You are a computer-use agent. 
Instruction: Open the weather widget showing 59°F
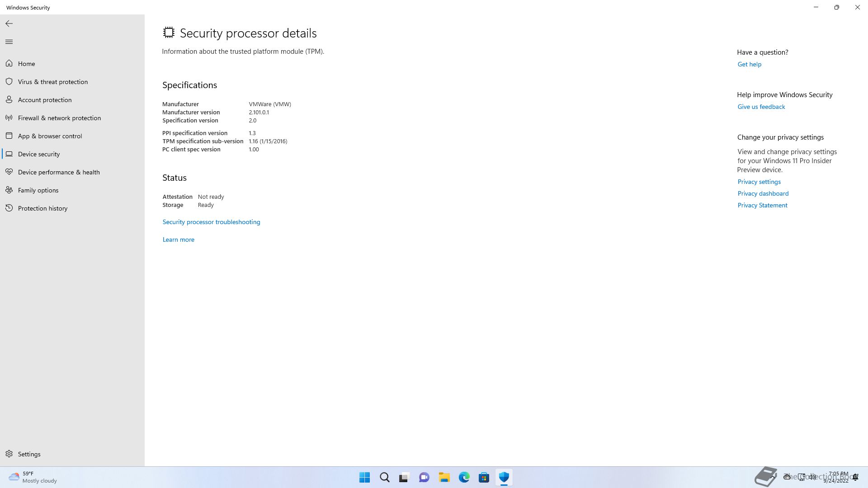pos(33,477)
